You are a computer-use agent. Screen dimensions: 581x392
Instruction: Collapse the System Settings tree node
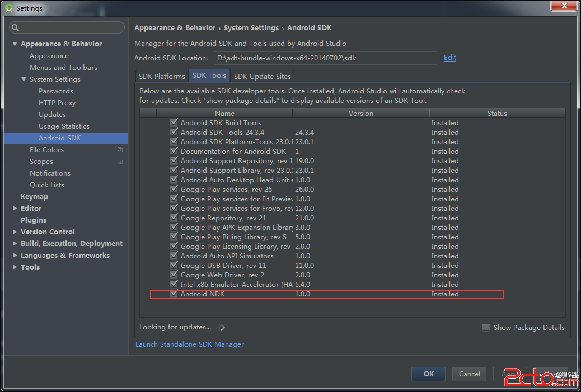24,79
